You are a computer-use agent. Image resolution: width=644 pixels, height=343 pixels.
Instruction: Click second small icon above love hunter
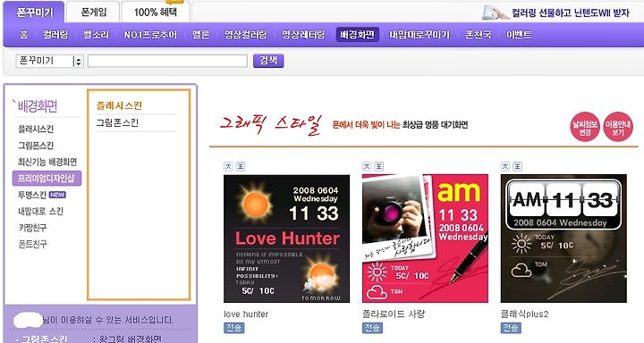click(241, 166)
